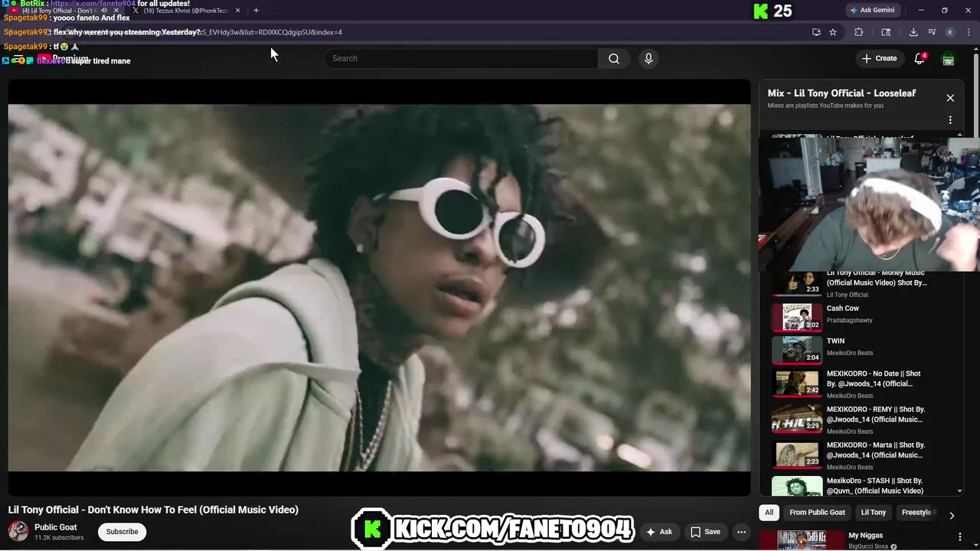Show more filter chips with the chevron
Viewport: 980px width, 551px height.
click(x=952, y=515)
